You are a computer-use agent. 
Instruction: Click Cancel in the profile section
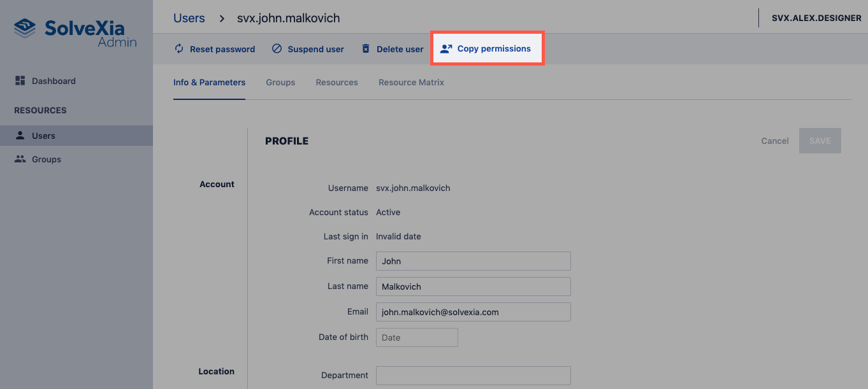775,141
